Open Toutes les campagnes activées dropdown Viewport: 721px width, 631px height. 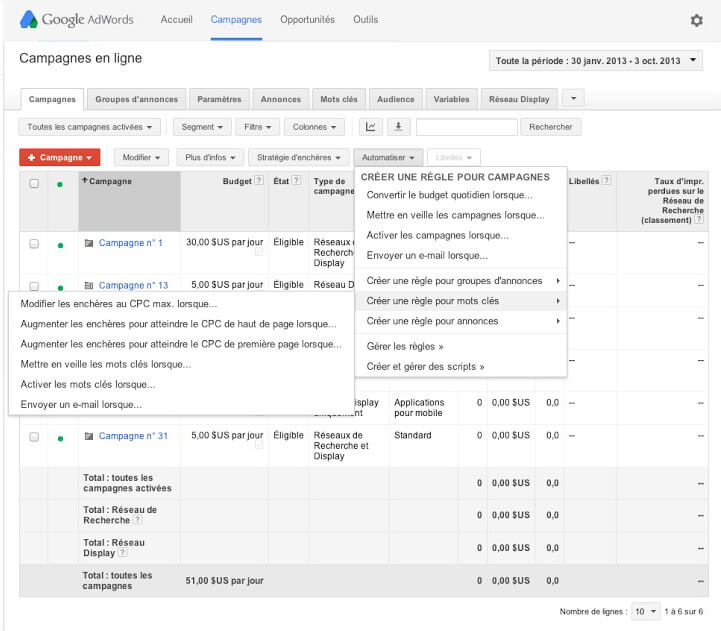pyautogui.click(x=90, y=127)
